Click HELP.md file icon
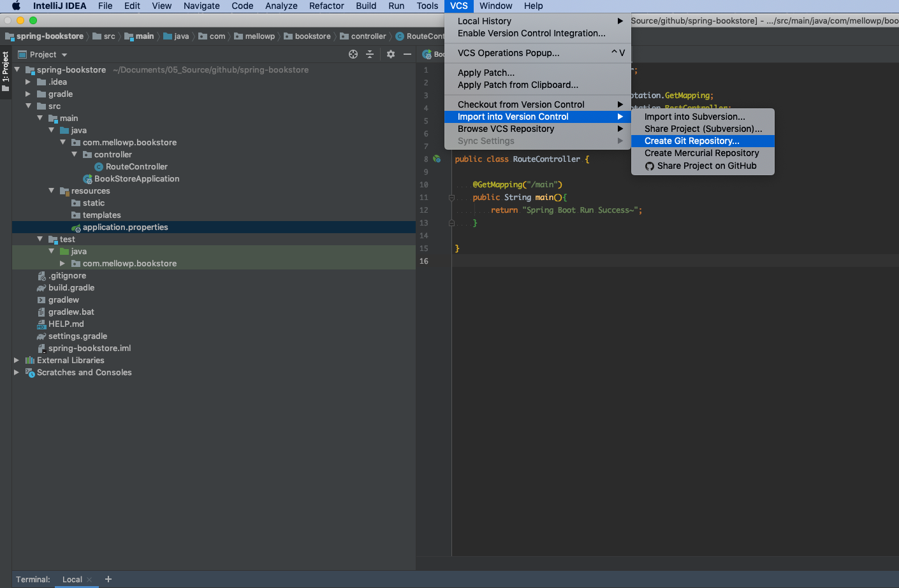This screenshot has width=899, height=588. (x=41, y=324)
